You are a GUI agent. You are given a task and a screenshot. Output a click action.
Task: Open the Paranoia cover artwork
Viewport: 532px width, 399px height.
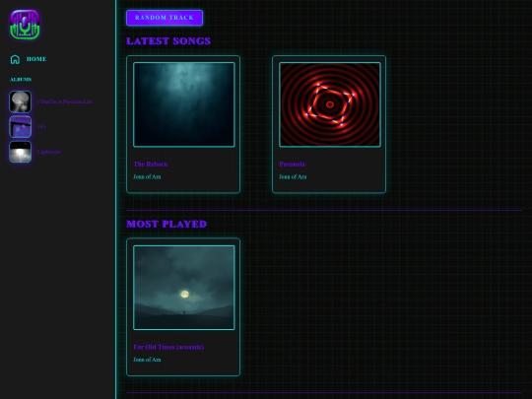click(330, 104)
